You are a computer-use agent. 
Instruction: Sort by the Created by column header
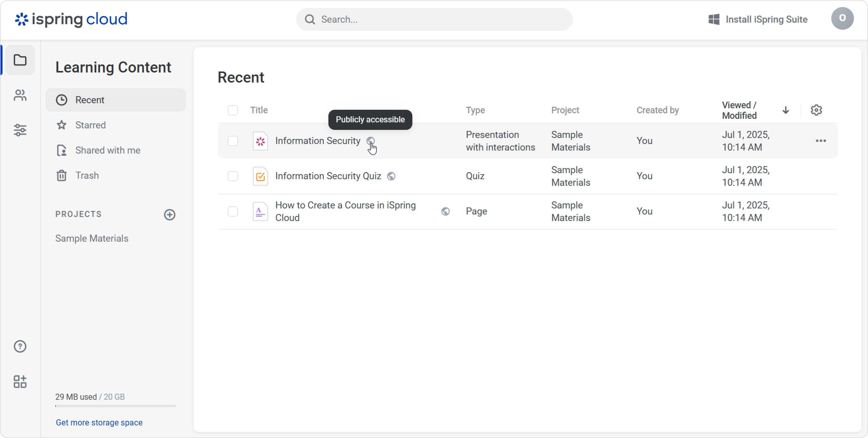click(x=657, y=110)
